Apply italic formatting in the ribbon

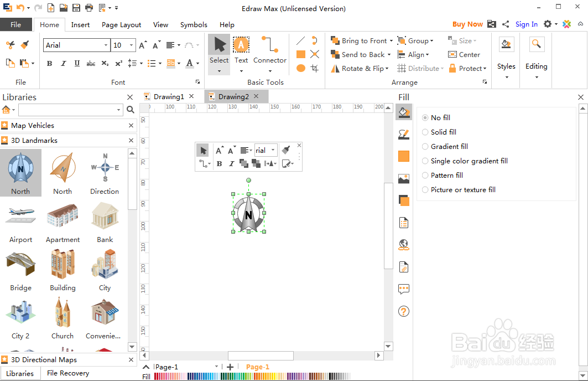coord(64,64)
